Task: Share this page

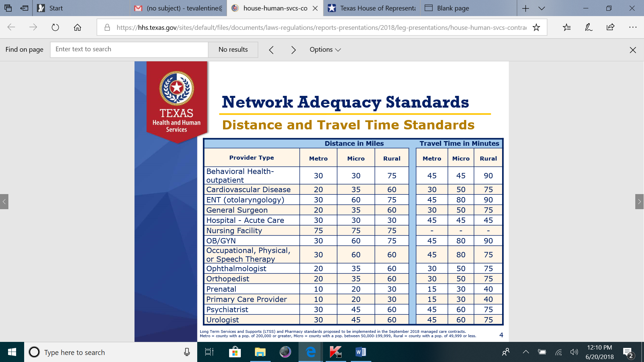Action: 610,27
